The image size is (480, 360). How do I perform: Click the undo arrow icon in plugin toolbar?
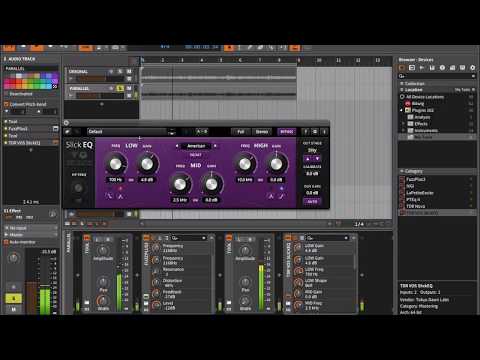pyautogui.click(x=68, y=132)
